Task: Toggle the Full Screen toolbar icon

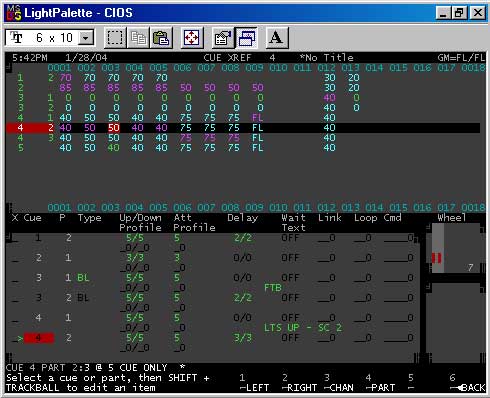Action: click(192, 38)
